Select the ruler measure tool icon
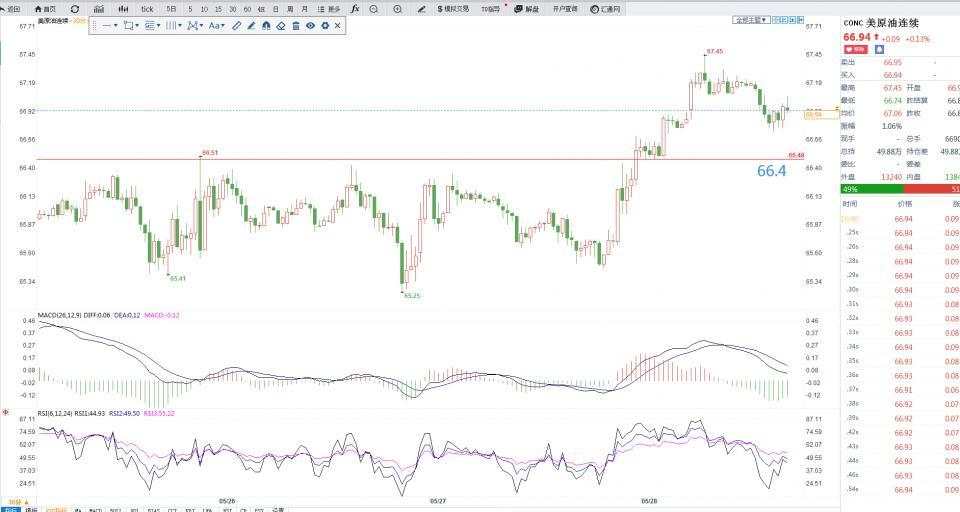 pyautogui.click(x=236, y=26)
